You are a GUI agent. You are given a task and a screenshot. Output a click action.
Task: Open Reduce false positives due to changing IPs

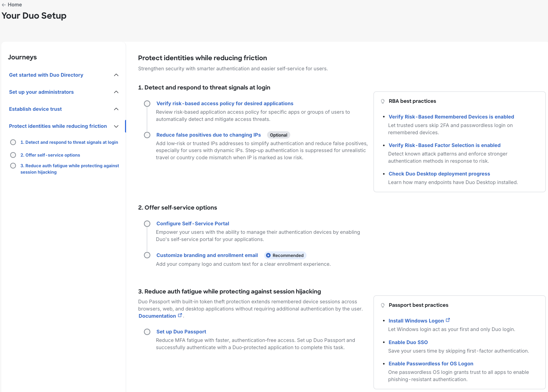208,135
